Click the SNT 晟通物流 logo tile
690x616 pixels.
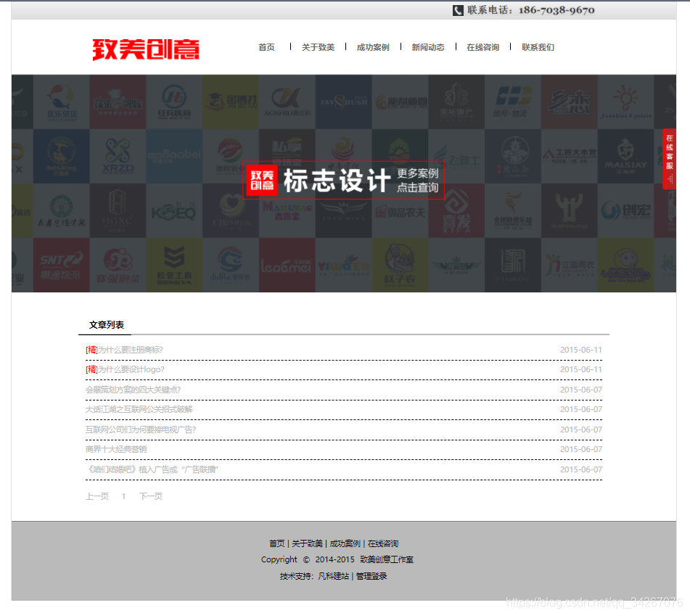coord(62,265)
